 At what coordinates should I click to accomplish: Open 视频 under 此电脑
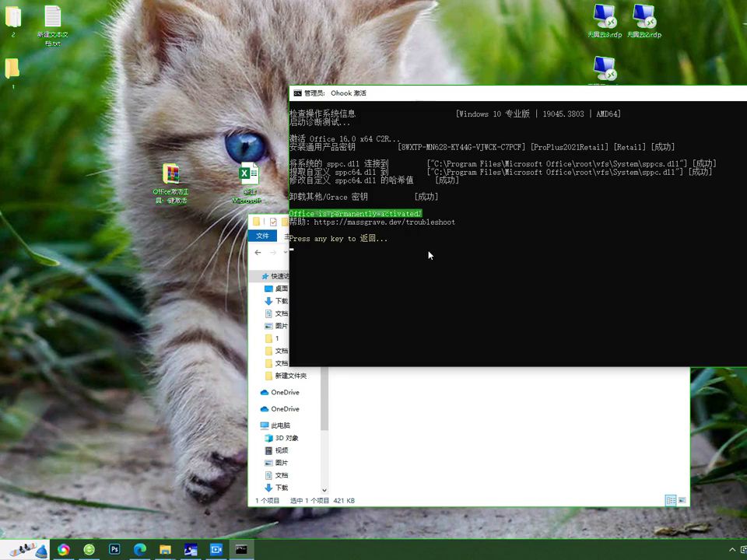click(277, 450)
